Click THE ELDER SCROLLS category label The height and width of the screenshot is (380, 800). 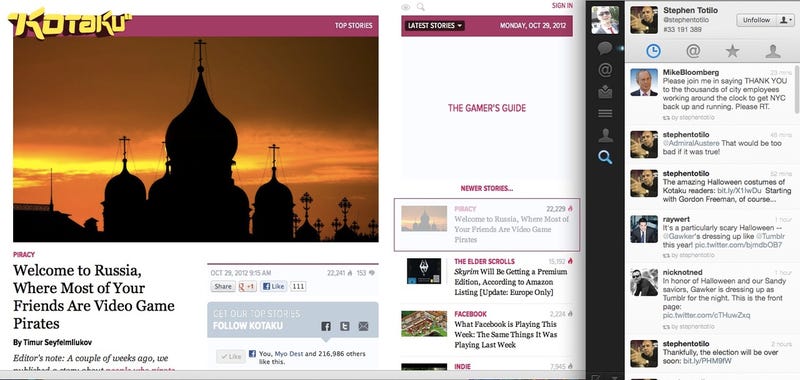tap(484, 261)
